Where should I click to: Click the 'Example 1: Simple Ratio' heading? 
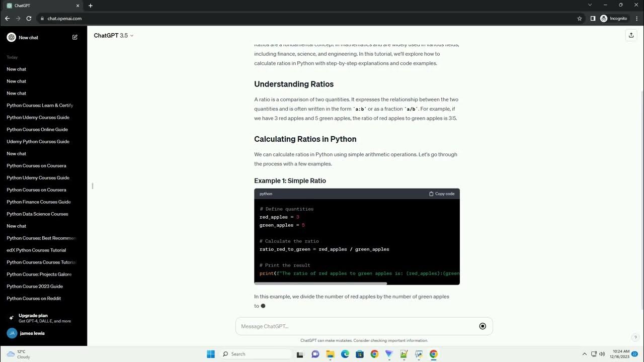[x=290, y=180]
